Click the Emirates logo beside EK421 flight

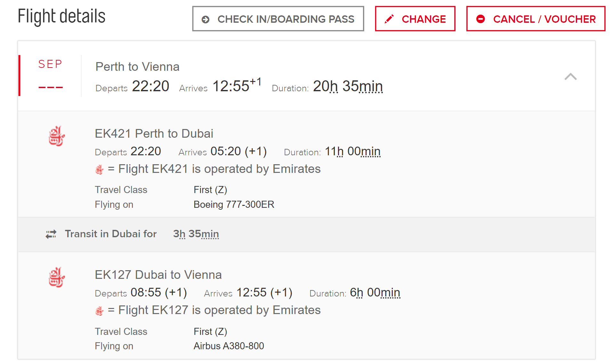[57, 136]
